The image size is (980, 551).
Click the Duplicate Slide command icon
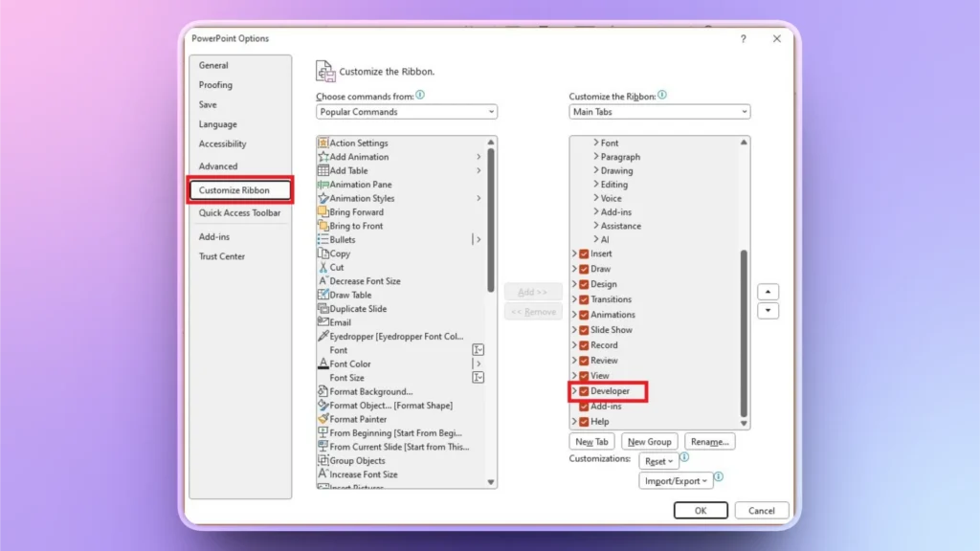[325, 308]
